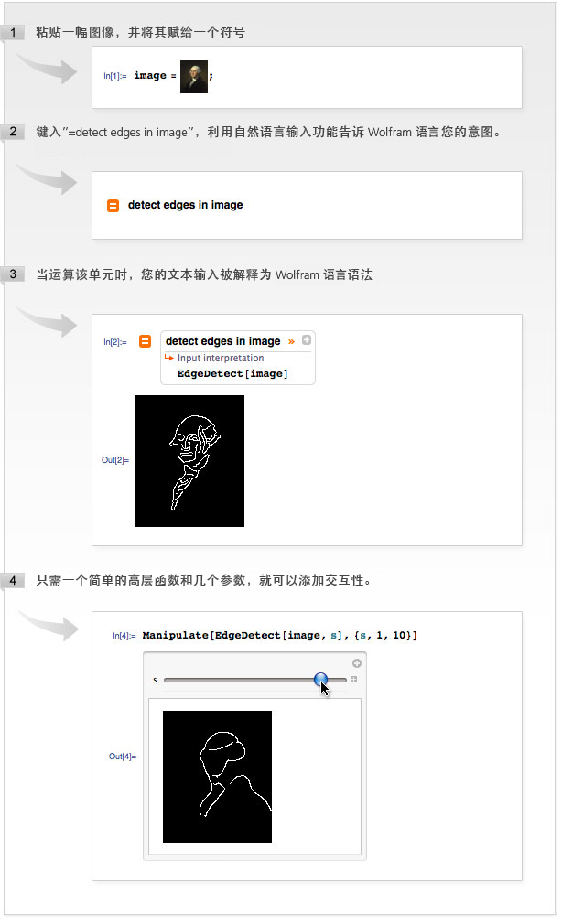Click the EdgeDetect[image] interpretation code

[x=232, y=373]
